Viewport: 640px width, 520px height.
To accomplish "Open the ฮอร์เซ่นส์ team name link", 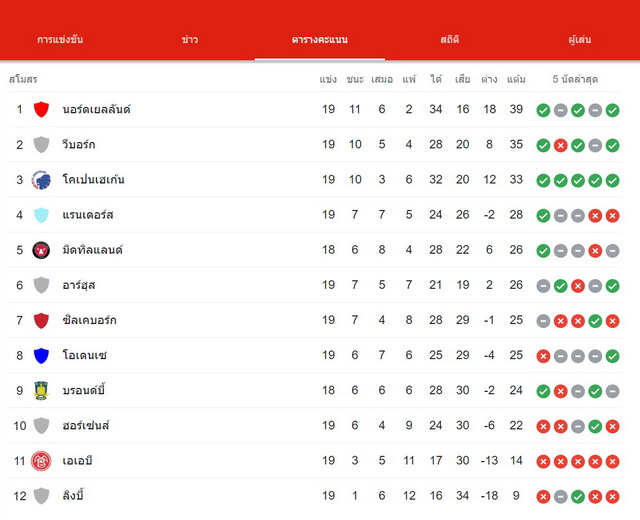I will pos(86,426).
